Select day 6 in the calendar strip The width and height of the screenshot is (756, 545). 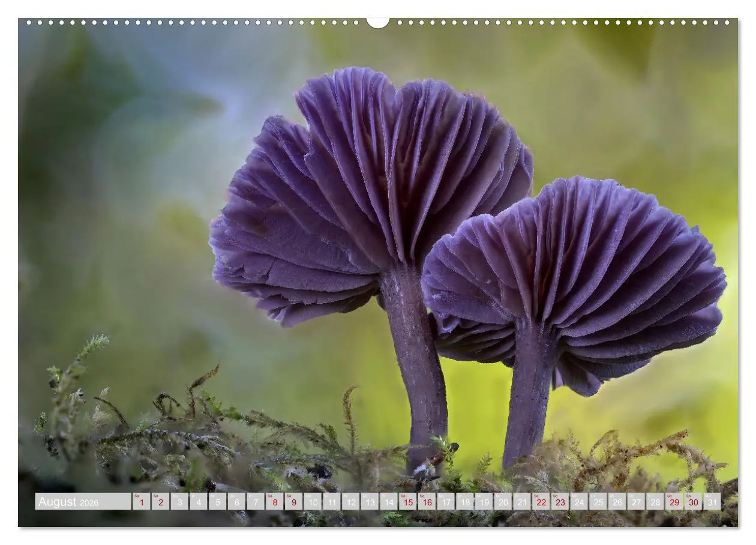pos(236,502)
